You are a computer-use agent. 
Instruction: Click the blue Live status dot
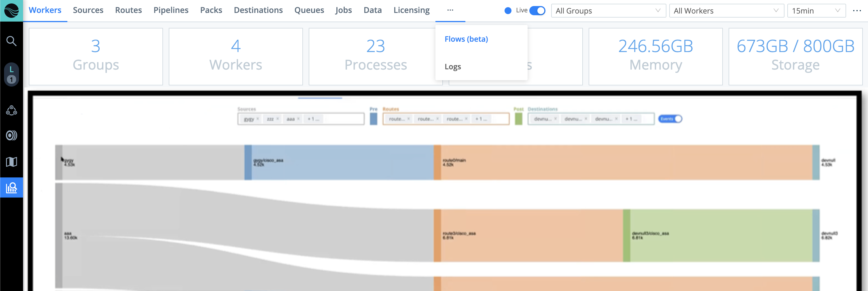(508, 11)
